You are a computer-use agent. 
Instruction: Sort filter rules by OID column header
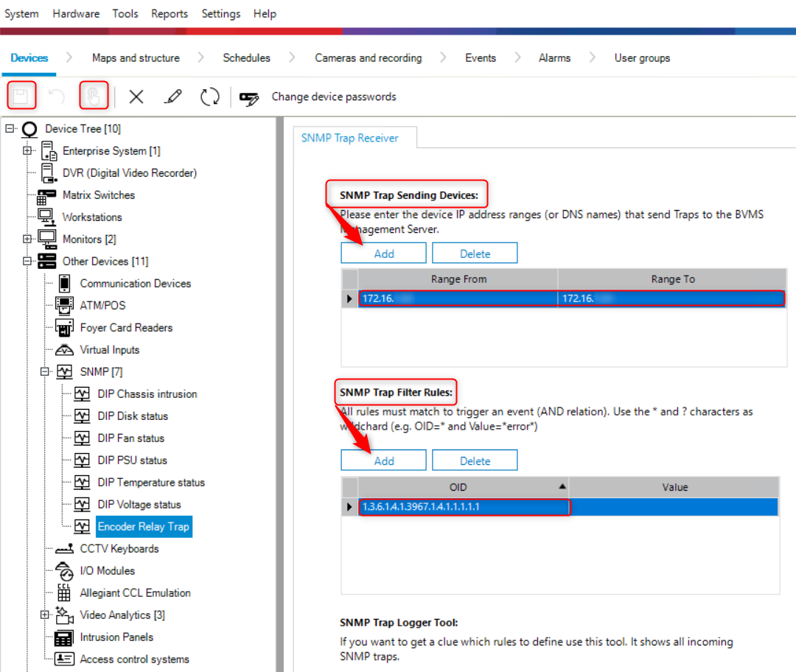pyautogui.click(x=458, y=487)
